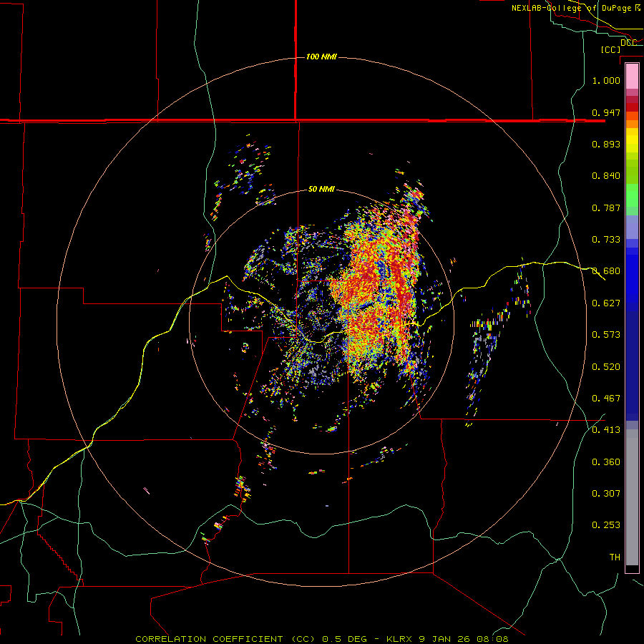The height and width of the screenshot is (644, 644).
Task: Click the 0.520 color scale label
Action: 606,367
